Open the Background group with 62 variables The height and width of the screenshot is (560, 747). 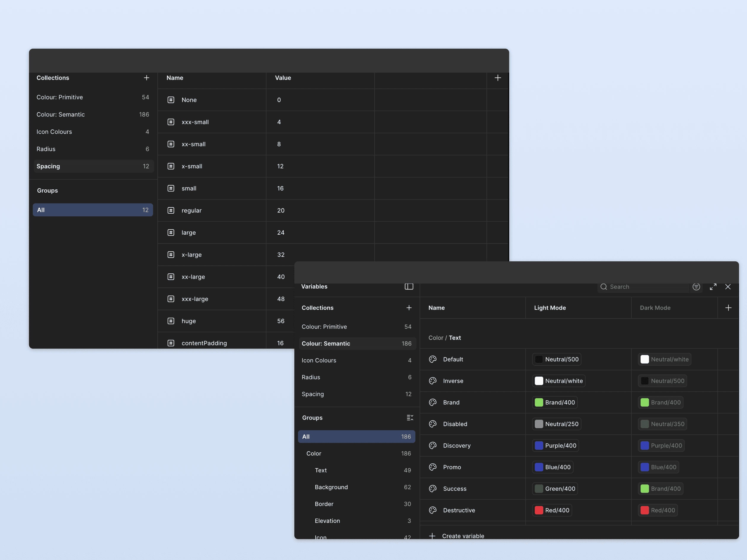[356, 487]
